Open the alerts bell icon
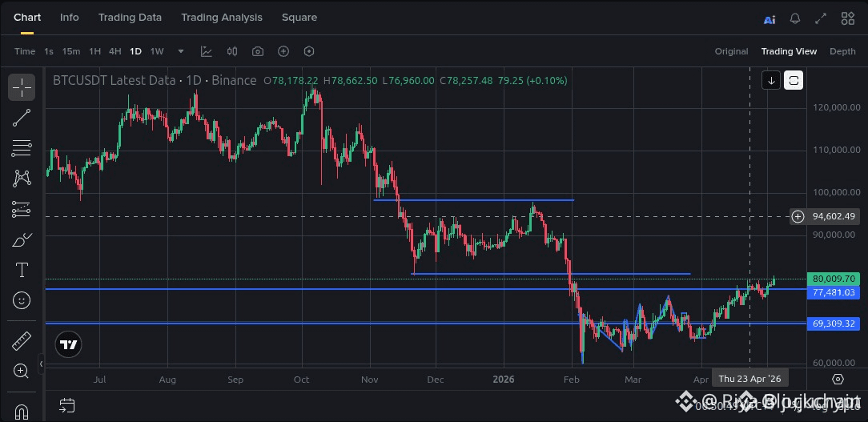Image resolution: width=868 pixels, height=422 pixels. coord(795,18)
